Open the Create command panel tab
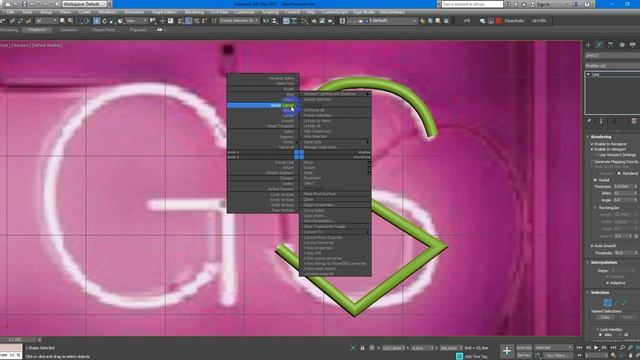 [589, 45]
